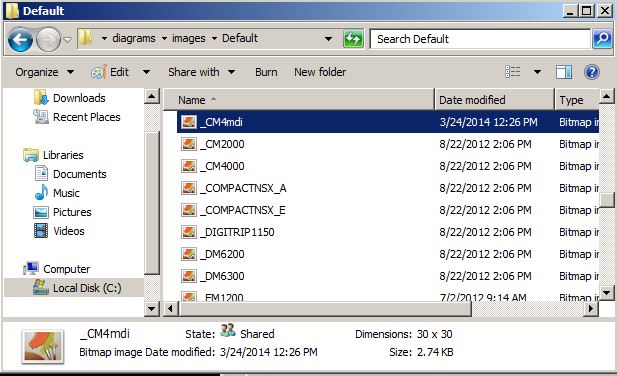Select the _DIGITRIP1150 file name
The height and width of the screenshot is (376, 617).
(x=237, y=232)
